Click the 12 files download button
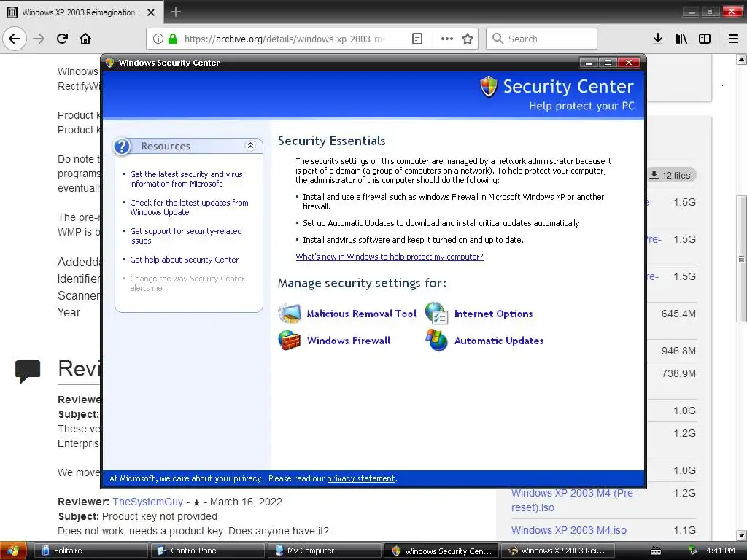Viewport: 747px width, 560px height. pos(671,175)
